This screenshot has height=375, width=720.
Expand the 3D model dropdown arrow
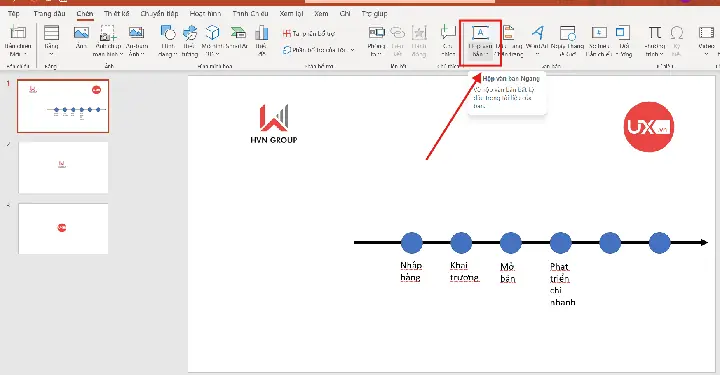tap(218, 54)
